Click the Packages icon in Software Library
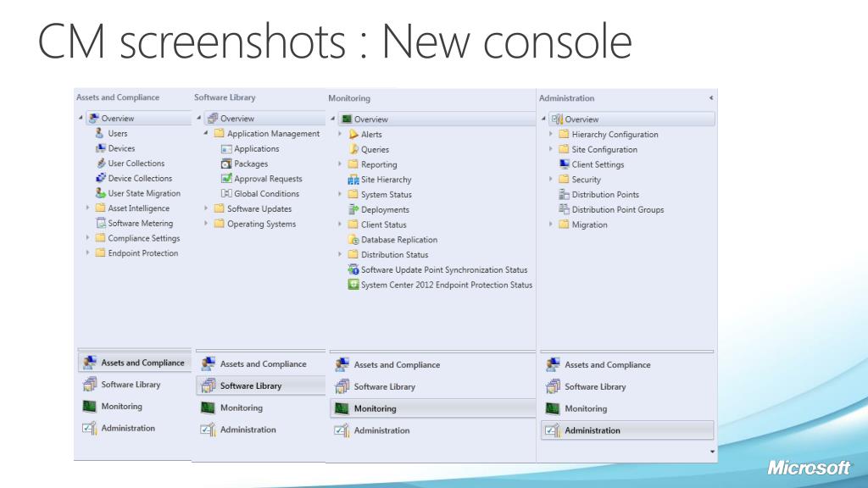The image size is (868, 488). pos(225,164)
